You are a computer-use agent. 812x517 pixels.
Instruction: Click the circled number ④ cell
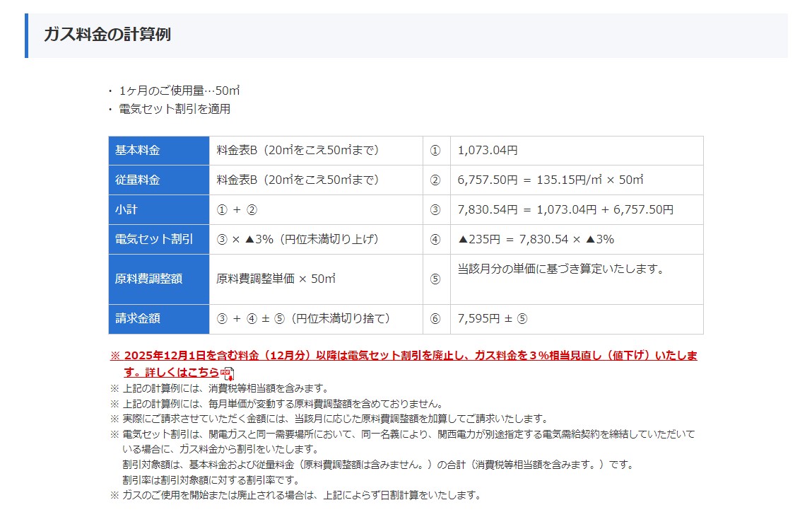[435, 239]
